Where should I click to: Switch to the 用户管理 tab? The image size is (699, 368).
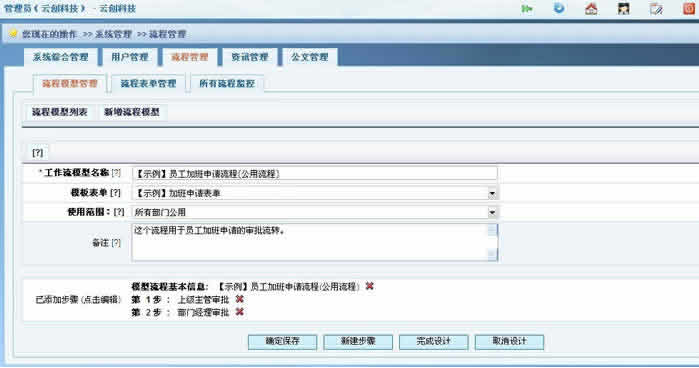(x=130, y=57)
